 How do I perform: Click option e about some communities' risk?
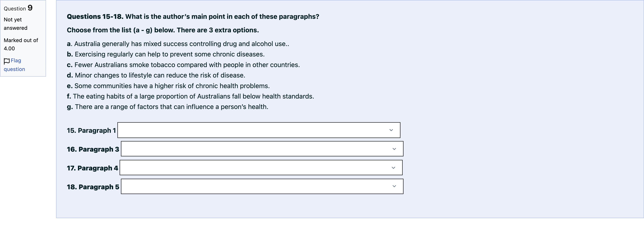click(x=168, y=86)
